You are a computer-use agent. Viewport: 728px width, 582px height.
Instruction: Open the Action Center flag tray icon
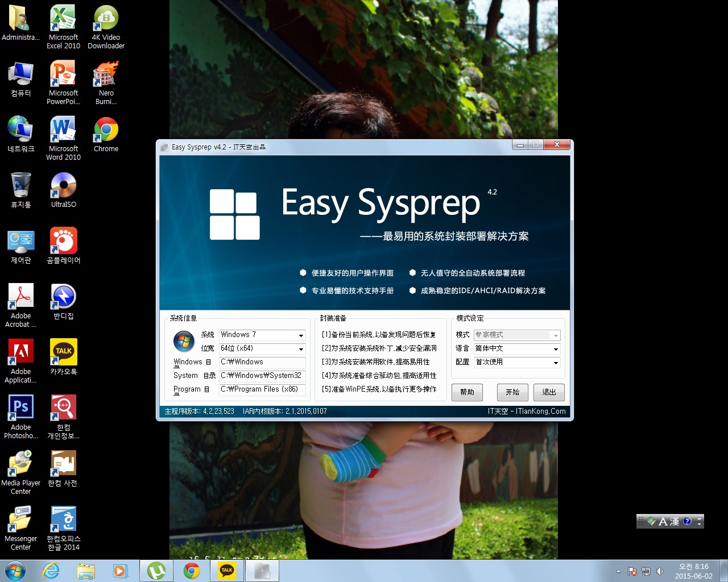pos(632,571)
